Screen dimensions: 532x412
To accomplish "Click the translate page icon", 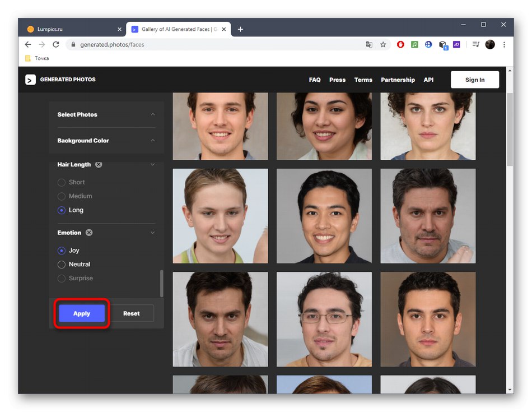I will (369, 44).
